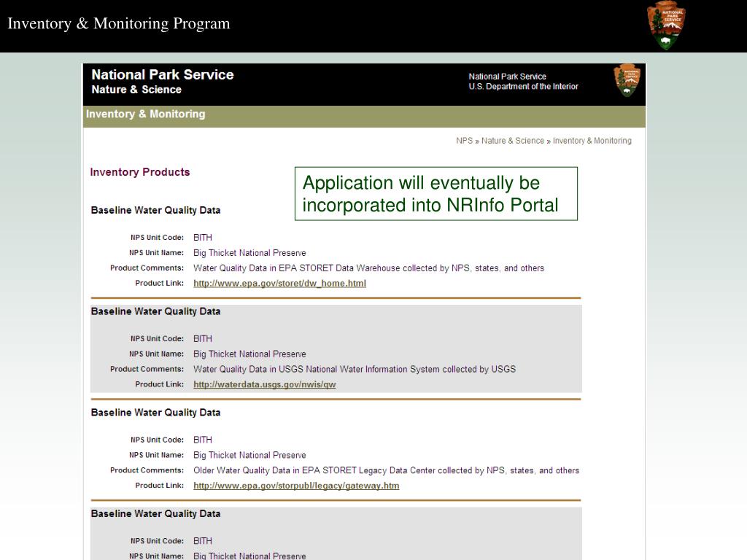This screenshot has height=560, width=747.
Task: Click the Nature & Science breadcrumb link
Action: (513, 141)
